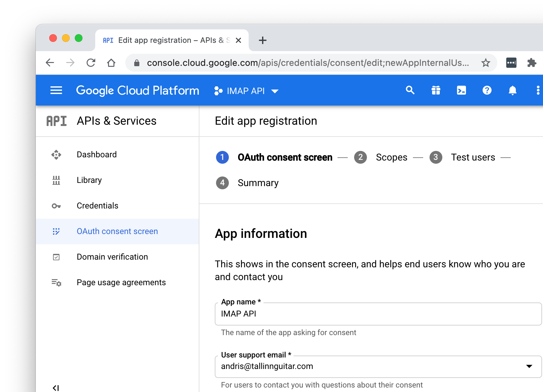The width and height of the screenshot is (543, 392).
Task: Open Credentials in the sidebar
Action: coord(117,206)
